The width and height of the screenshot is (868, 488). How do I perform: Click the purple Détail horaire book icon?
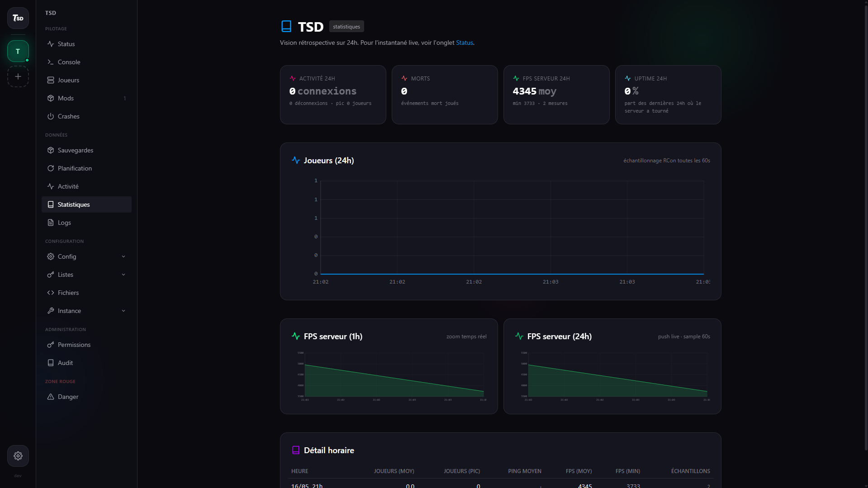point(296,450)
